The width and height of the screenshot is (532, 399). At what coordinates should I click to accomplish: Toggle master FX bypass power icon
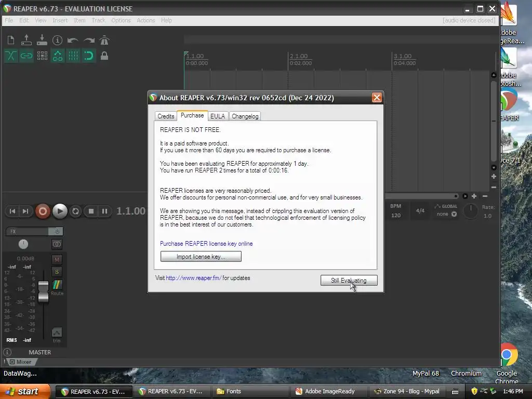pyautogui.click(x=56, y=231)
